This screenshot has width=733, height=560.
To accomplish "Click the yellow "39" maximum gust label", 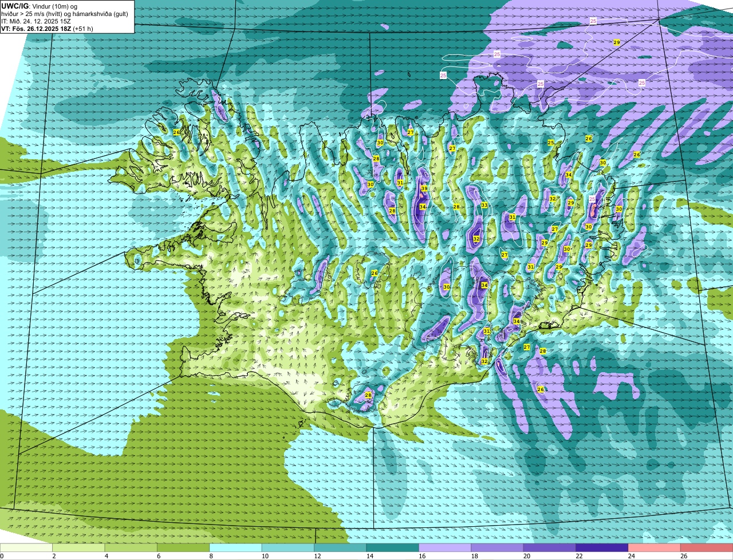I will pyautogui.click(x=424, y=188).
